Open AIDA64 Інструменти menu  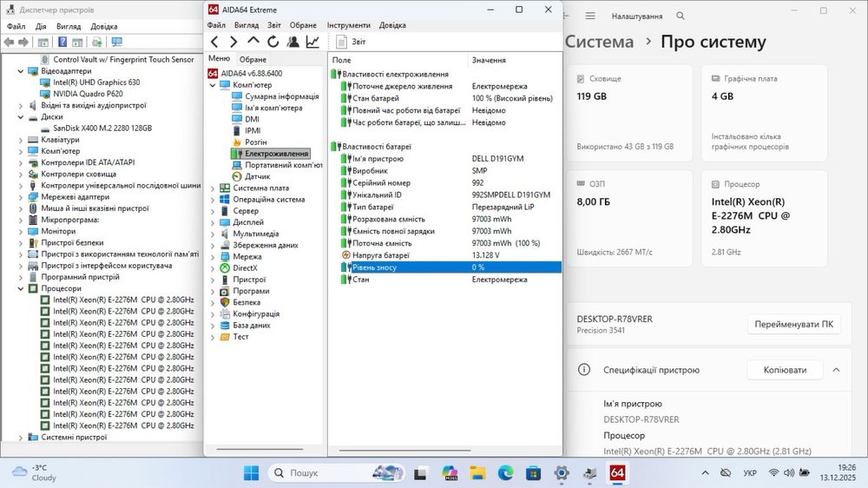point(348,25)
